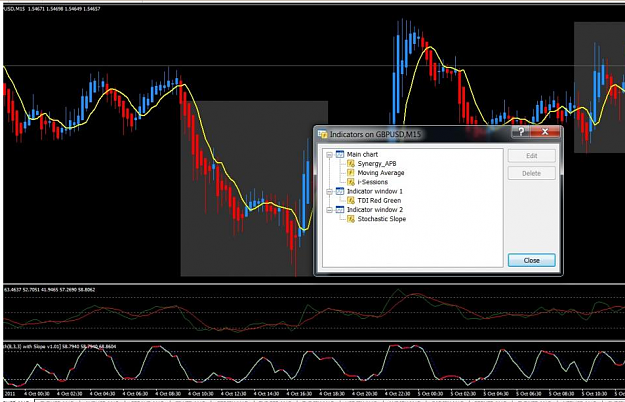Click the Synergy_APB indicator icon
625x402 pixels.
[351, 163]
